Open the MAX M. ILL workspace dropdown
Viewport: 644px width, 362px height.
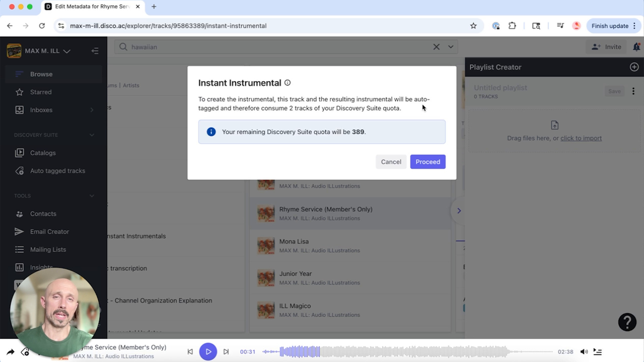pyautogui.click(x=67, y=51)
